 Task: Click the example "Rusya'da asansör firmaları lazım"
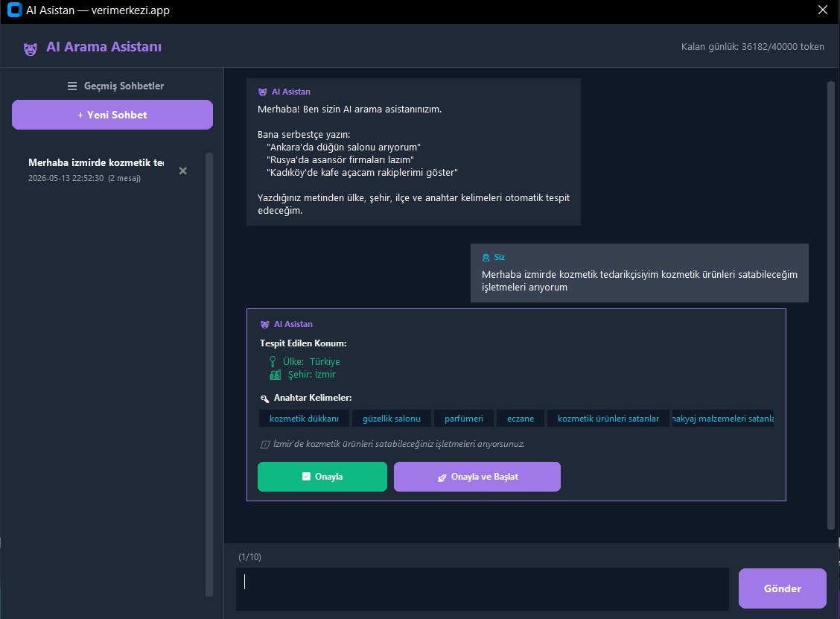(340, 159)
